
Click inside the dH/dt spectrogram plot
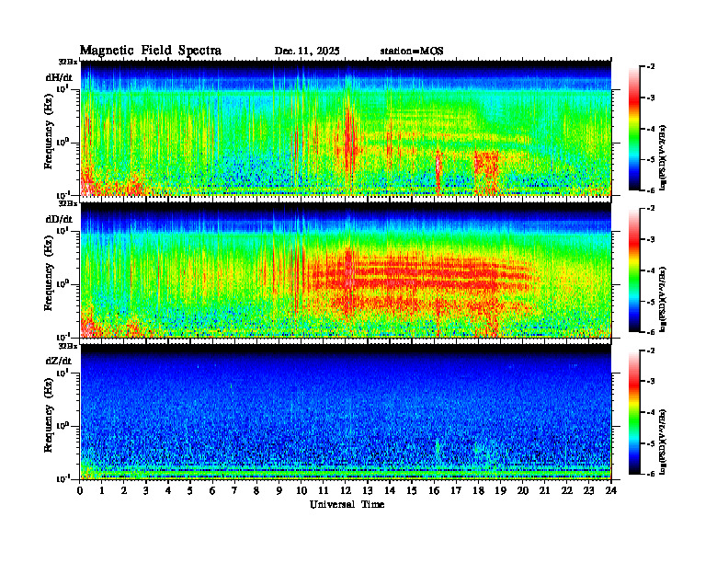point(346,128)
